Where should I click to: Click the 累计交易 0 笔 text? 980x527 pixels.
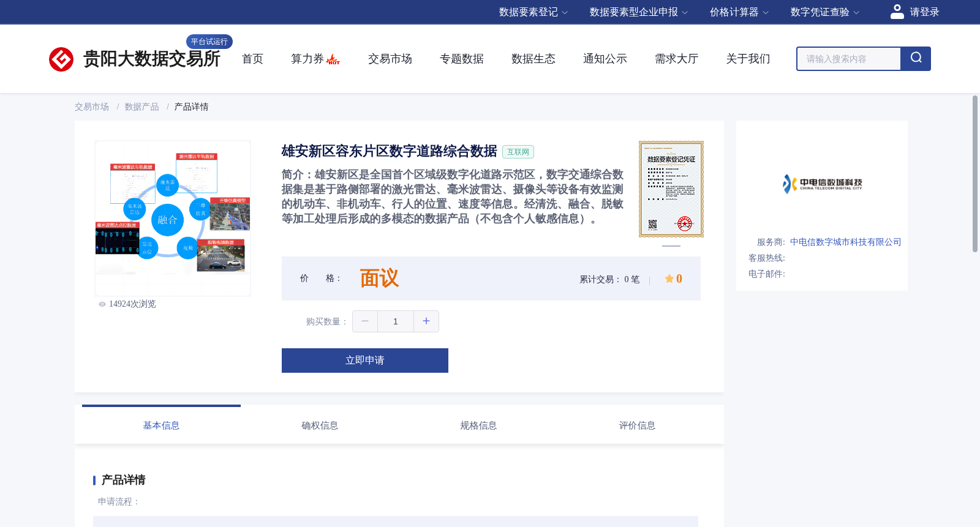click(609, 279)
